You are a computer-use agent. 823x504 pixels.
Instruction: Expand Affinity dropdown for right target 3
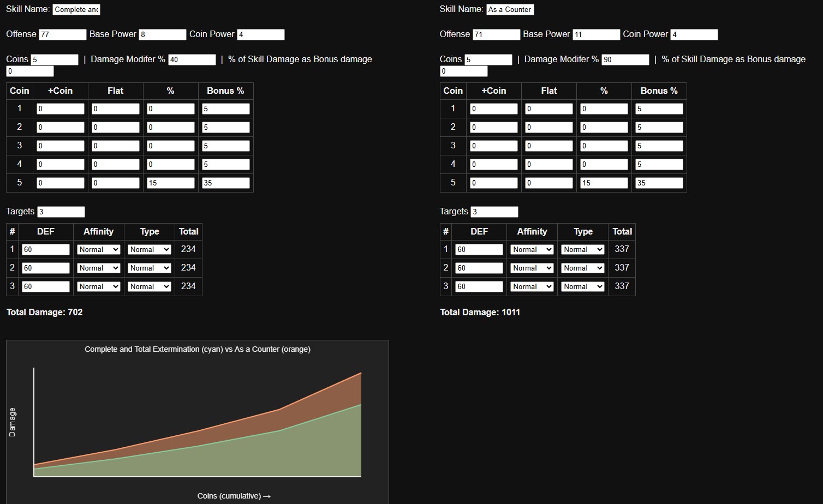coord(532,286)
